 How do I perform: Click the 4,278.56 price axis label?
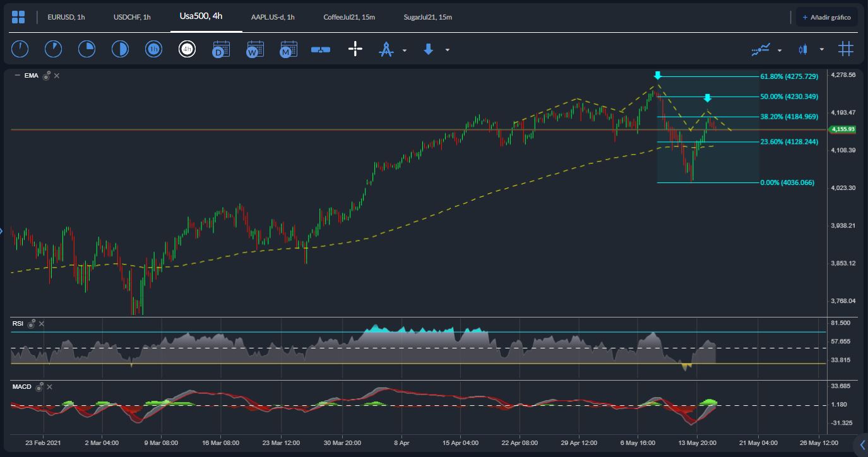point(844,74)
